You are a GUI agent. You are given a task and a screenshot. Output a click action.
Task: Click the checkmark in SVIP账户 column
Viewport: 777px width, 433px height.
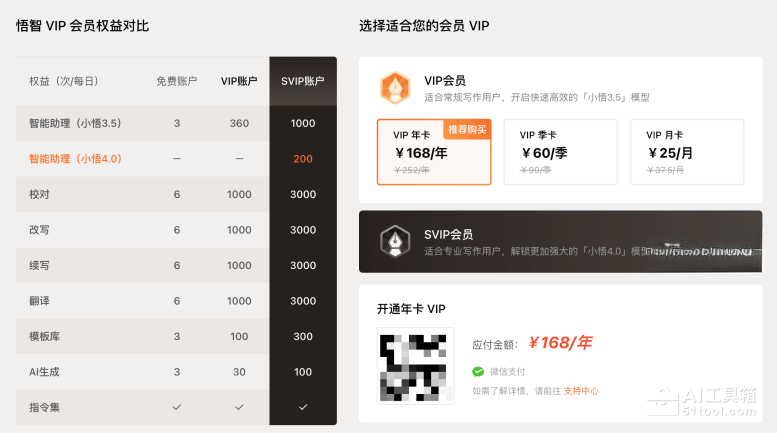tap(303, 407)
